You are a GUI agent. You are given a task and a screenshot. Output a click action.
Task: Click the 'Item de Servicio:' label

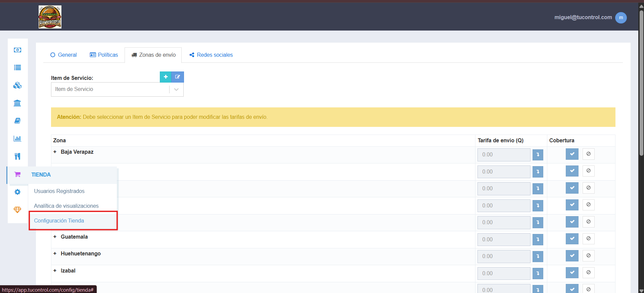click(x=72, y=78)
